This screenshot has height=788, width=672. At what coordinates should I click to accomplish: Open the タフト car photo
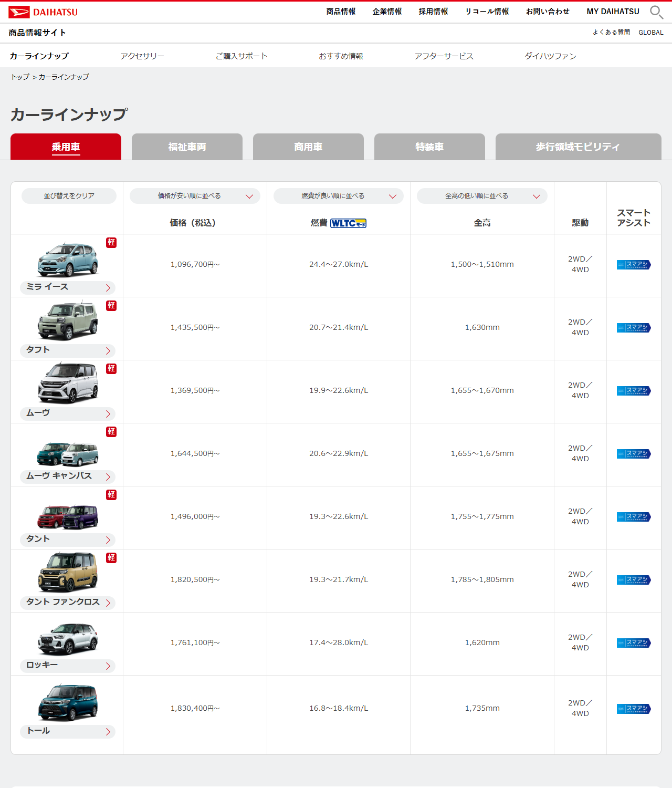click(x=68, y=320)
